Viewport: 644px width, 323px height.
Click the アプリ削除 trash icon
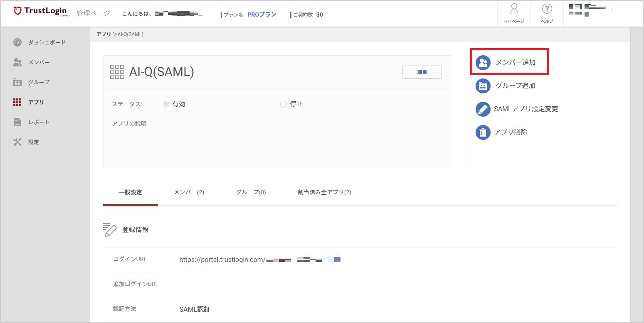483,132
